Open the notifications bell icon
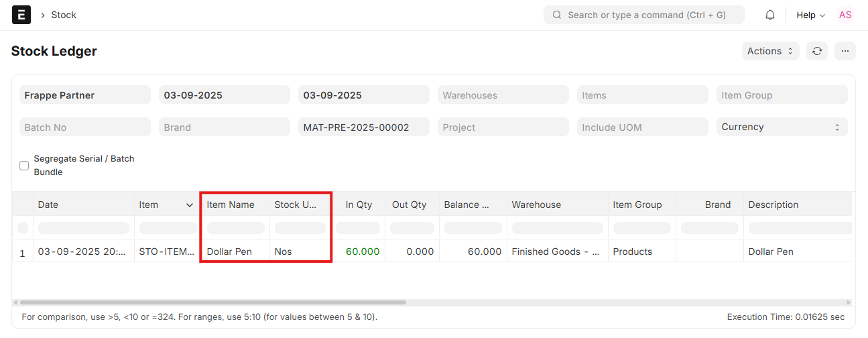 pos(770,15)
